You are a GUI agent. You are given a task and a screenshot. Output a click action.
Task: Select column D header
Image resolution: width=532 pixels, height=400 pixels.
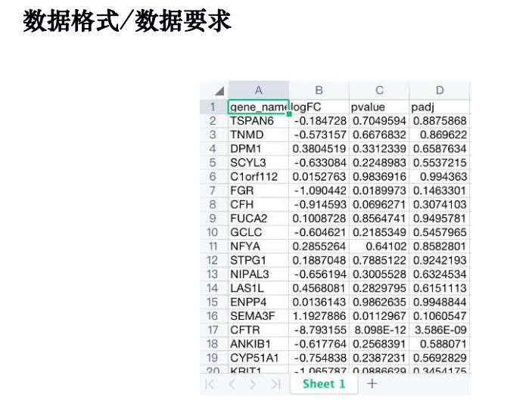click(440, 91)
